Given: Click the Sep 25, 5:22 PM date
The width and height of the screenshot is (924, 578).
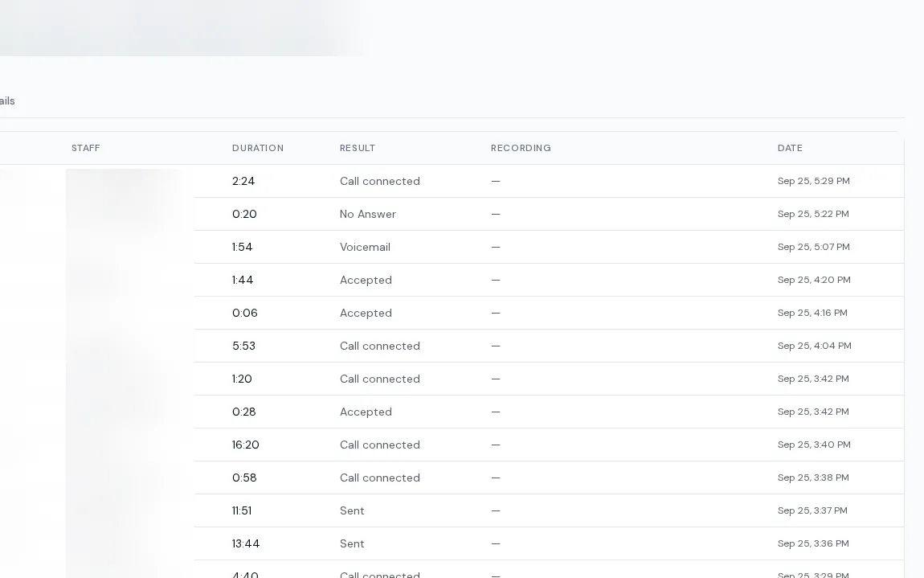Looking at the screenshot, I should click(813, 214).
